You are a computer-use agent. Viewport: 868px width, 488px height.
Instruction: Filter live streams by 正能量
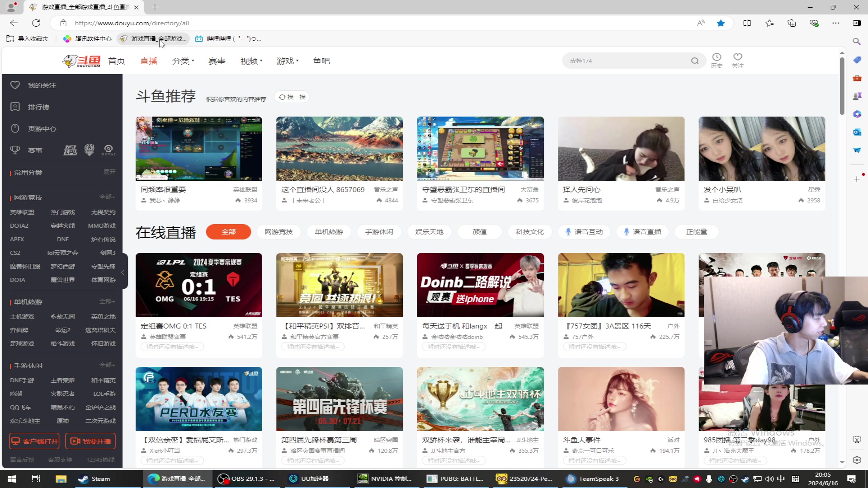coord(697,232)
